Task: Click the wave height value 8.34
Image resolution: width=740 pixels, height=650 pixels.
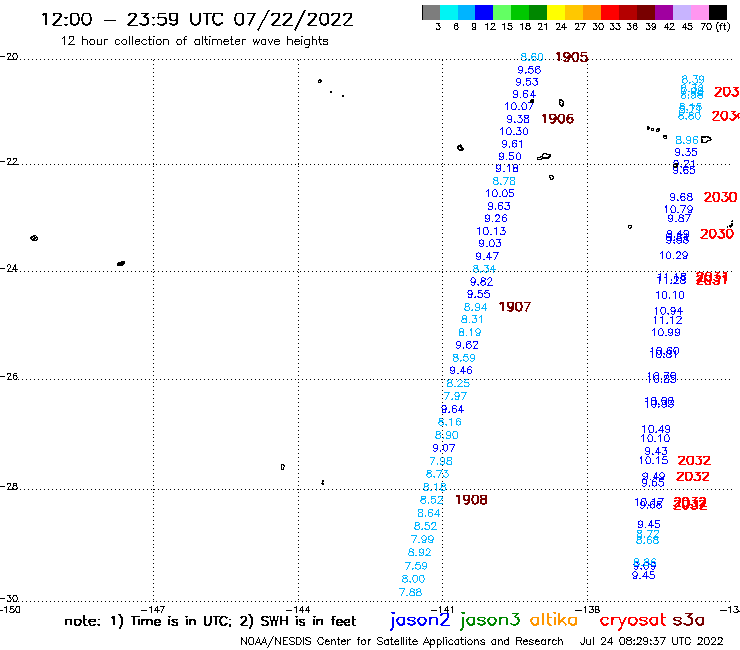Action: [484, 269]
